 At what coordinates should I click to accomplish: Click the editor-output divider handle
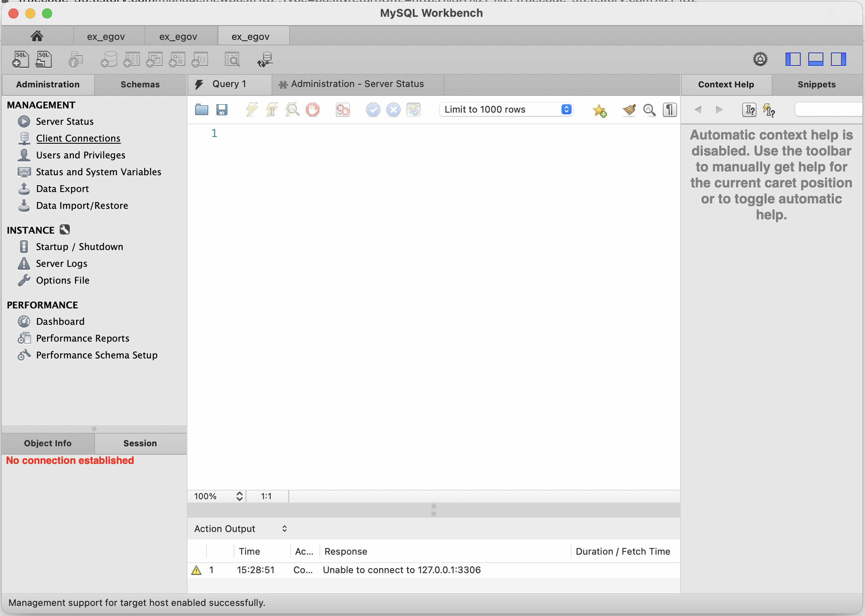tap(433, 510)
